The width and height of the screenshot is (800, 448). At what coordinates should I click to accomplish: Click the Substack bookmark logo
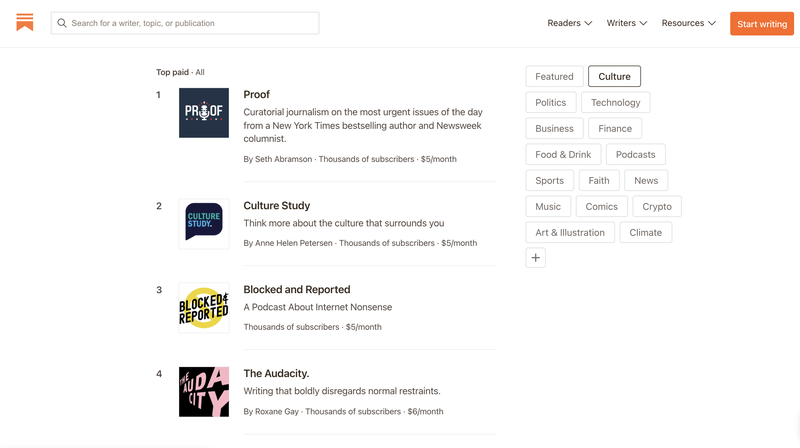[24, 22]
